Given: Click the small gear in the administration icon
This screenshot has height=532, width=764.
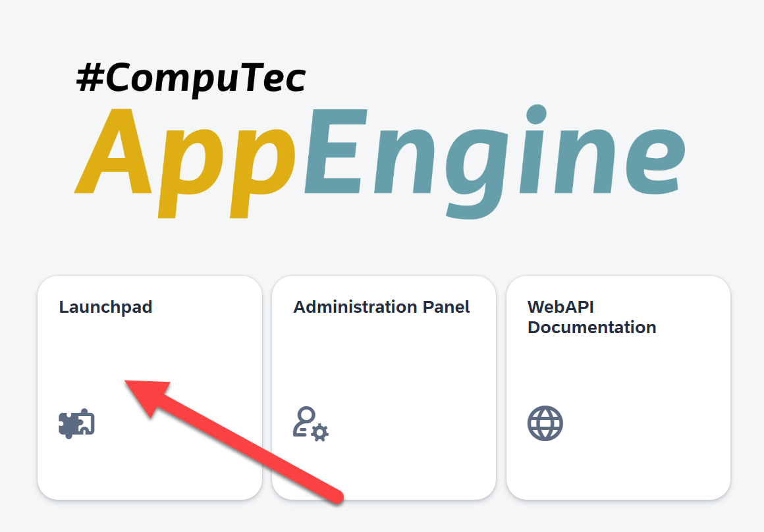Looking at the screenshot, I should click(x=320, y=432).
